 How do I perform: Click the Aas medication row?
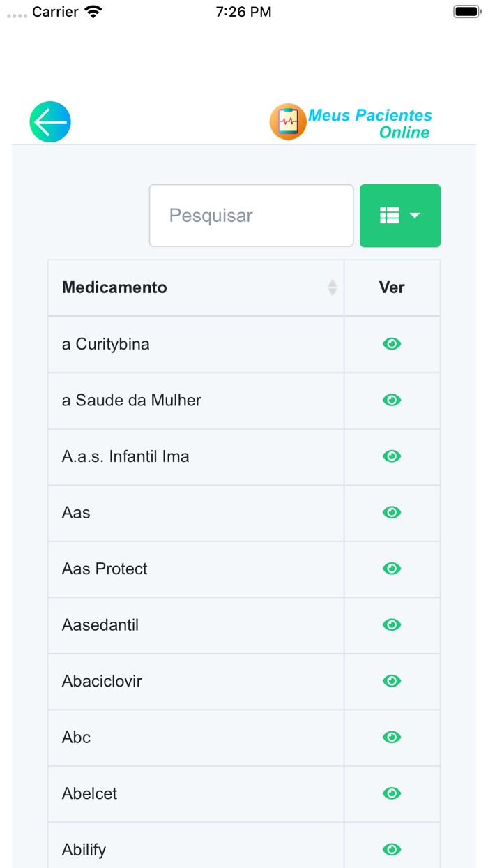76,512
